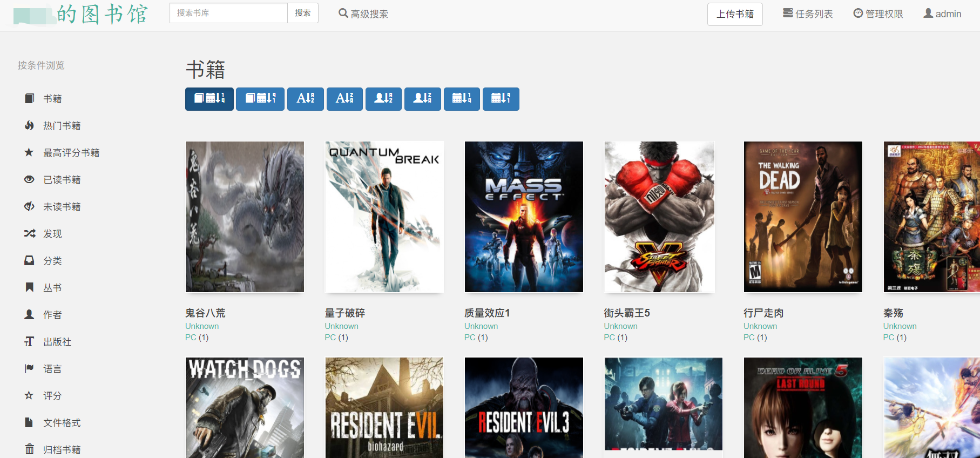Click the 街头霸王5 title link
Image resolution: width=980 pixels, height=458 pixels.
click(627, 313)
